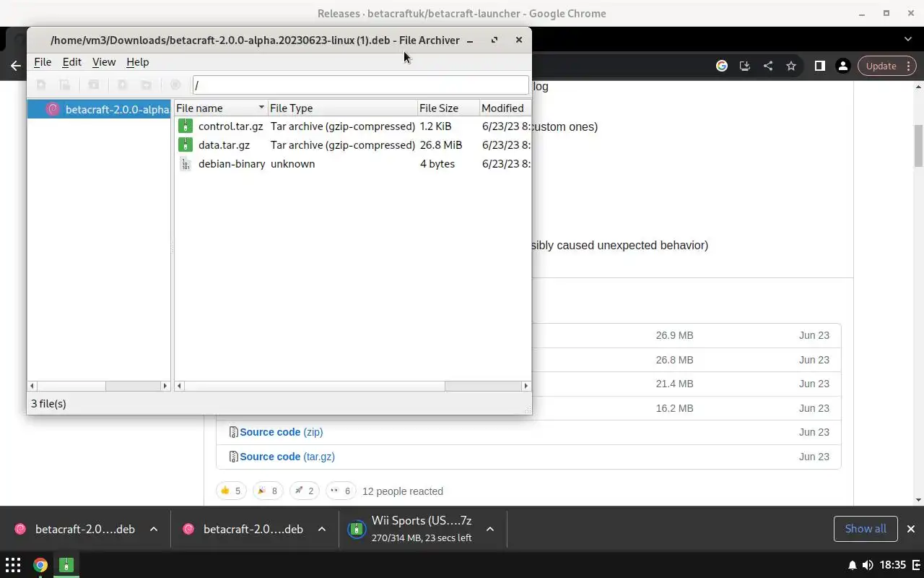
Task: Sort by the File Type column header
Action: [x=343, y=108]
